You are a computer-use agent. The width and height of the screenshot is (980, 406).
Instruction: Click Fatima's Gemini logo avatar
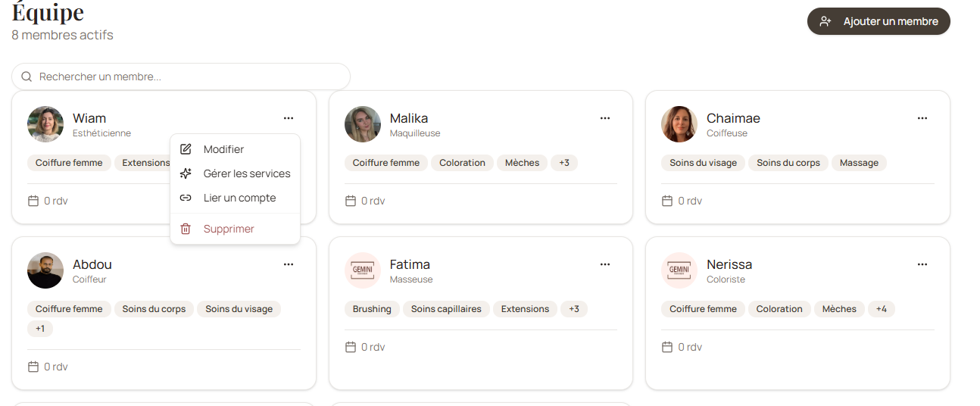(x=363, y=270)
